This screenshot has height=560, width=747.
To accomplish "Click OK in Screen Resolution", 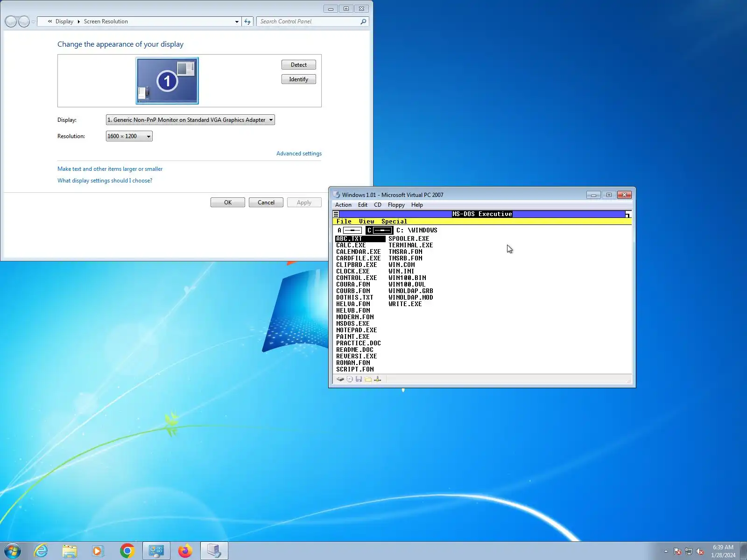I will pyautogui.click(x=228, y=203).
